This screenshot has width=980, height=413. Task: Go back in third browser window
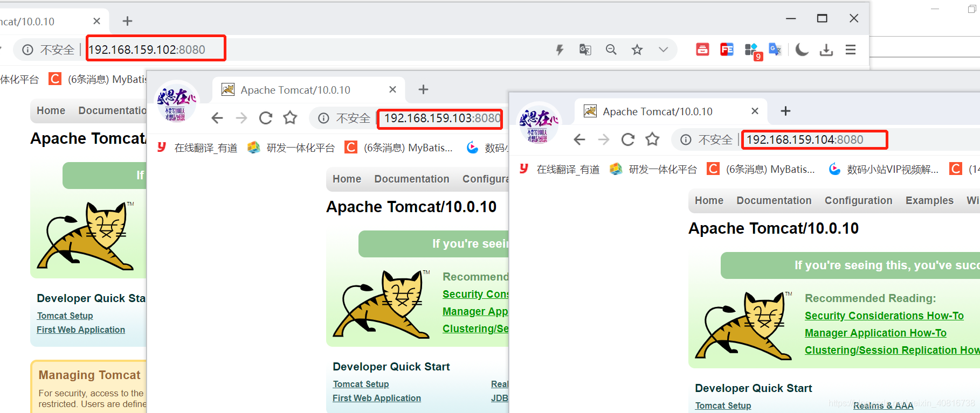tap(579, 139)
